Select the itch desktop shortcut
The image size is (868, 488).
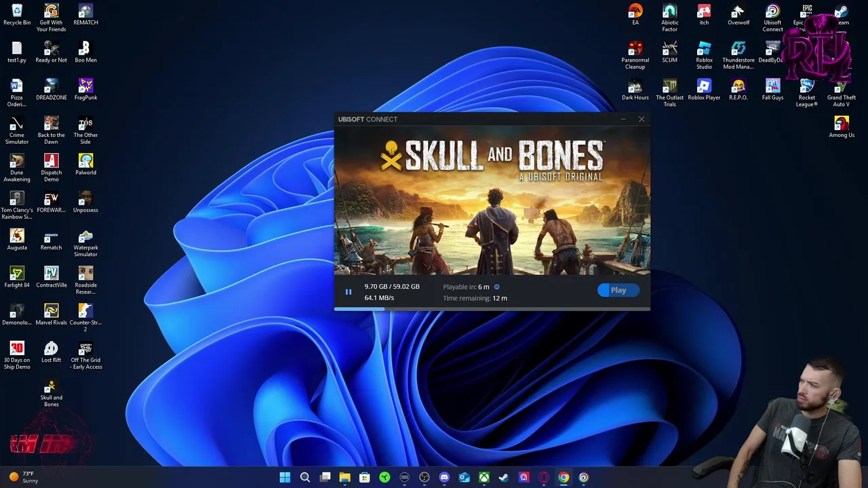[x=704, y=15]
